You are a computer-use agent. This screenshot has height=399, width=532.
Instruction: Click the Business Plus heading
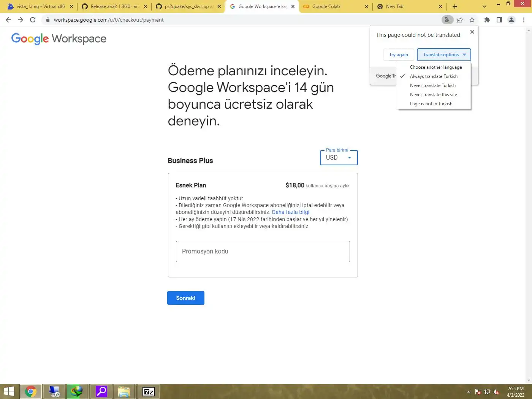[x=190, y=161]
